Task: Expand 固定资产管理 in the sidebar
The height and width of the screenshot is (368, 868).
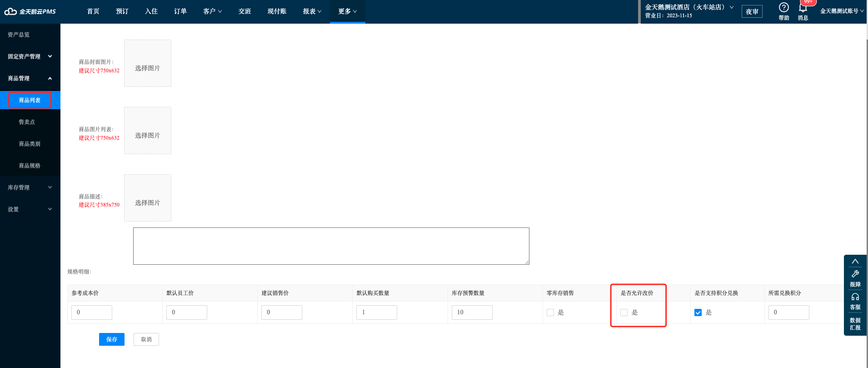Action: click(30, 56)
